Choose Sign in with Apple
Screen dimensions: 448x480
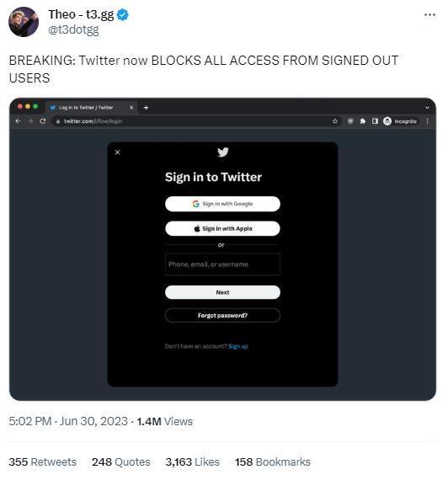[x=222, y=228]
